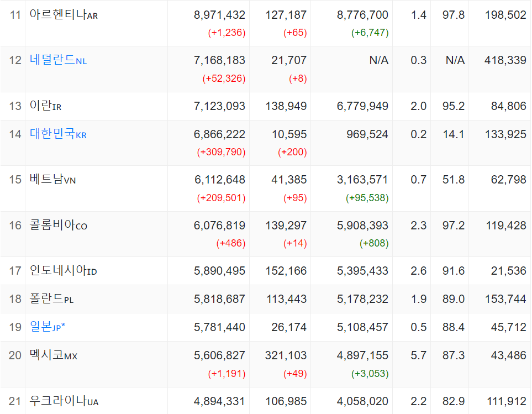Open the 네덜란드 NL country link
Screen dimensions: 532x414
point(58,60)
